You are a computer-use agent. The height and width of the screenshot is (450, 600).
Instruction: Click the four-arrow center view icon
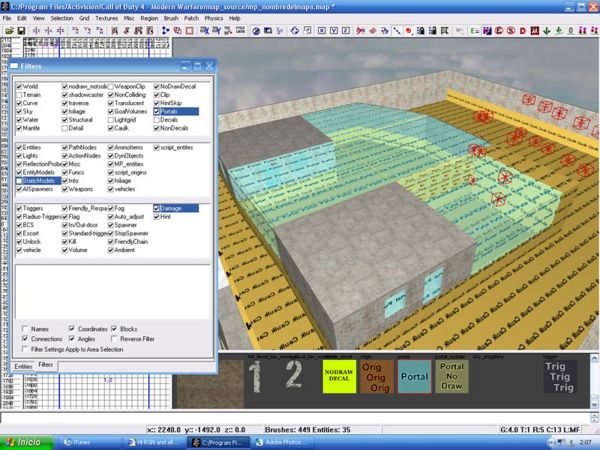tap(294, 31)
